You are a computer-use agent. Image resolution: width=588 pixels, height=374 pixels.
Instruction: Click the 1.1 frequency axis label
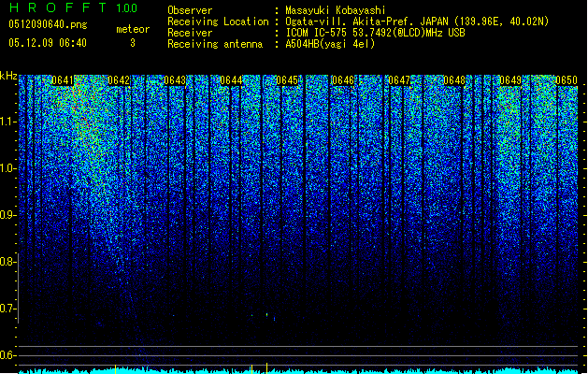point(7,122)
